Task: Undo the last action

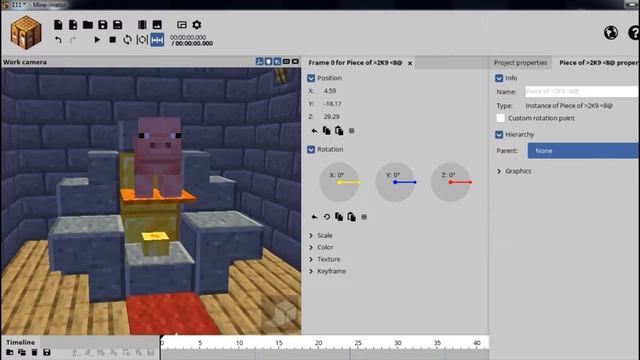Action: pyautogui.click(x=58, y=40)
